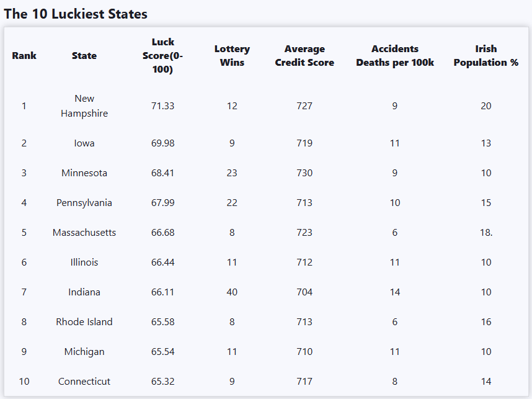Click the Rank column header

point(24,56)
